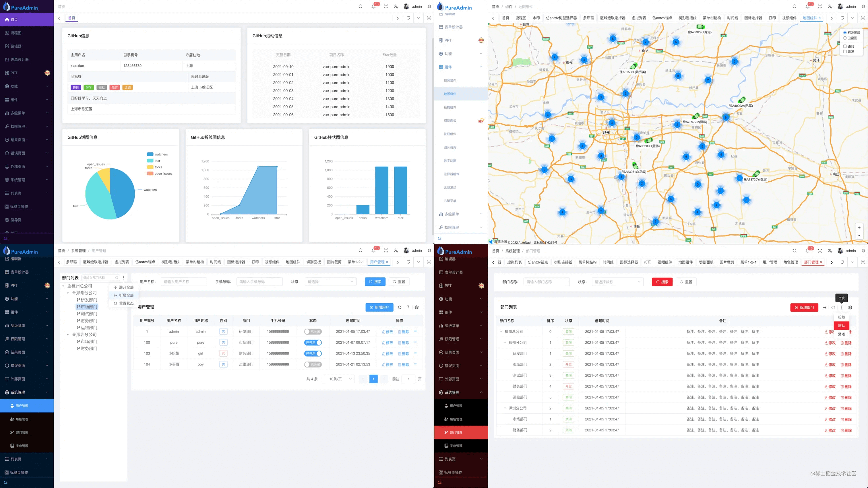Click refresh icon beside 新增用户 button

400,308
